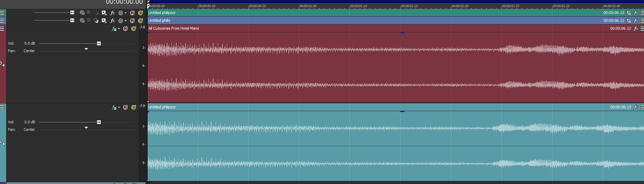644x184 pixels.
Task: Expand the Track FX dropdown arrow on the red audio track
Action: click(119, 29)
